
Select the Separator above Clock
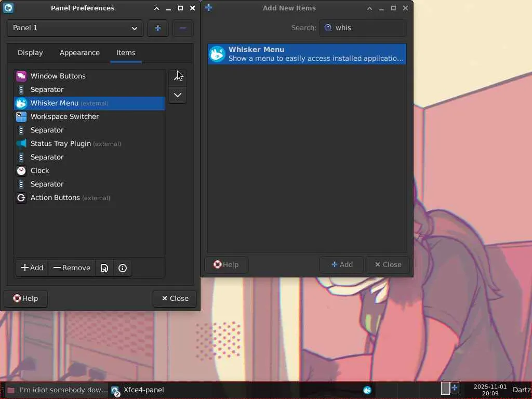(89, 157)
